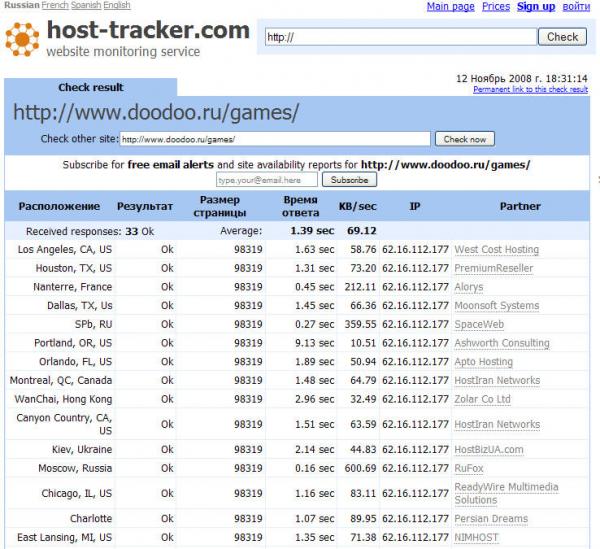Screen dimensions: 600x549
Task: Click the Charlotte location cell
Action: [91, 519]
